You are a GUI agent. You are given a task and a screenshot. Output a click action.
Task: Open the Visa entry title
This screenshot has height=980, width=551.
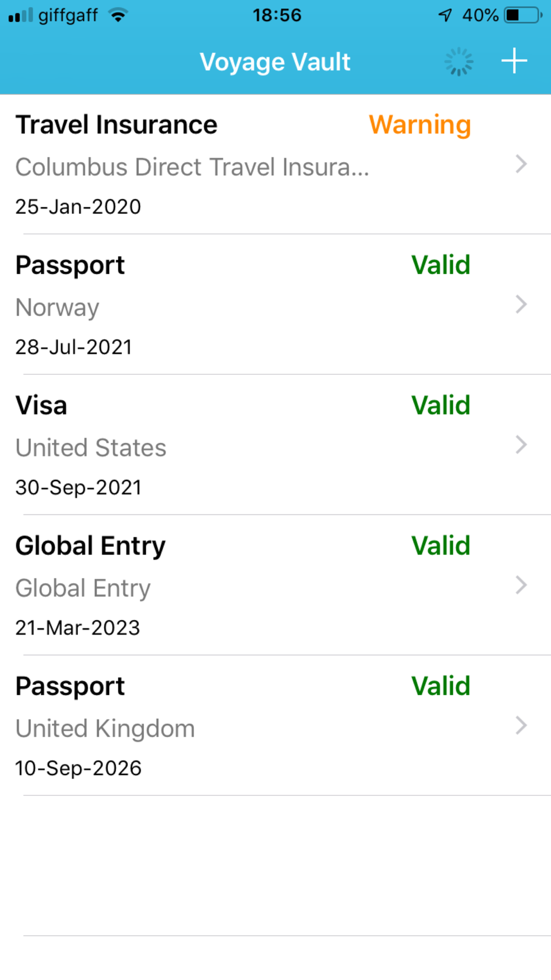pyautogui.click(x=41, y=406)
